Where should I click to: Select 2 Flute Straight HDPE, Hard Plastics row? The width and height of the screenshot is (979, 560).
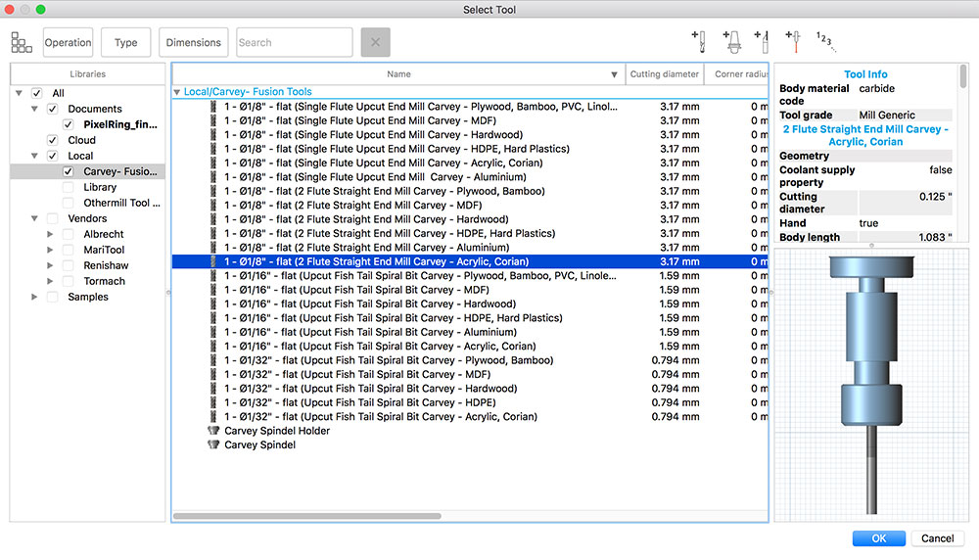coord(470,233)
